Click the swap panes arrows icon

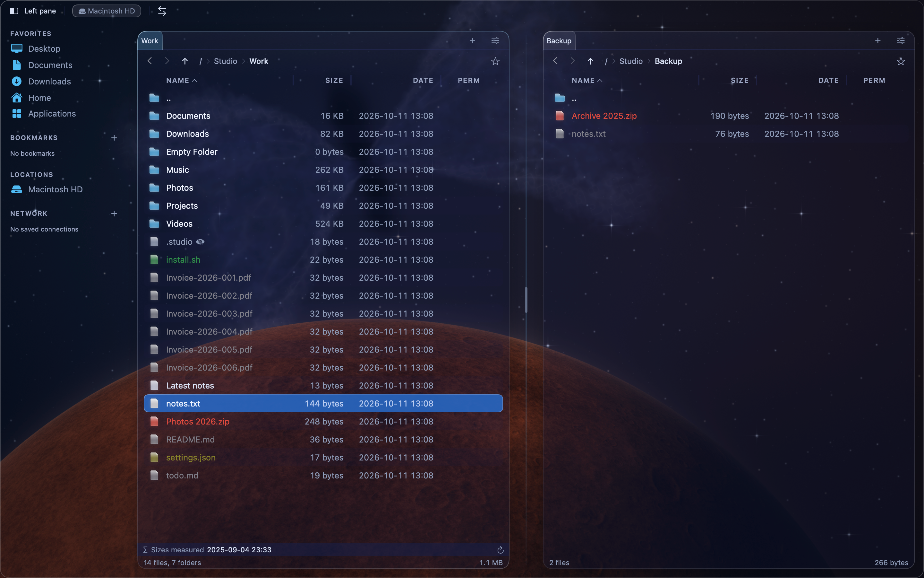point(162,11)
